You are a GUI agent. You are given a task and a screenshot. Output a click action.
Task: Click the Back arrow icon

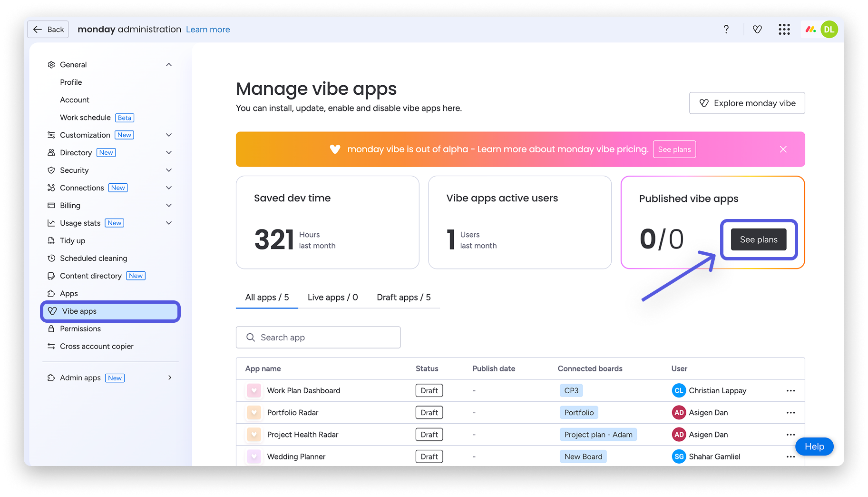38,29
